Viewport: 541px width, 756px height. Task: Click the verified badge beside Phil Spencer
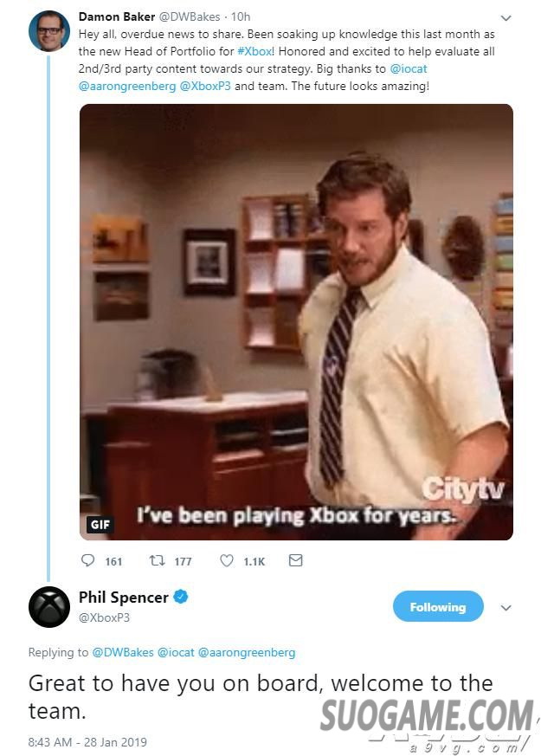pos(181,597)
